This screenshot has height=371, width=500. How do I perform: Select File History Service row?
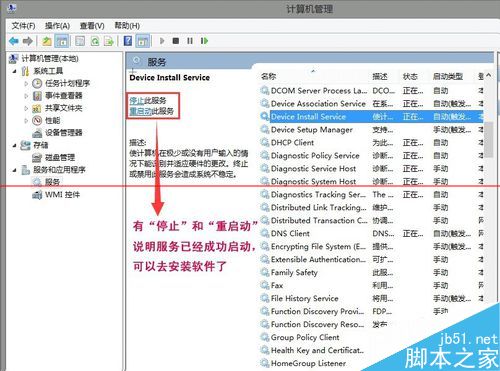(x=372, y=298)
